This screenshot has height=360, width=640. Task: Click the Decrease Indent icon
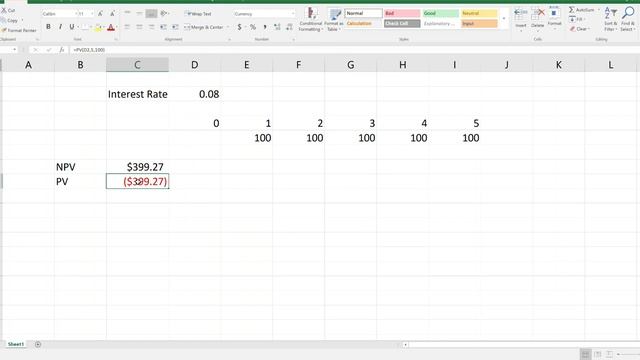(x=163, y=27)
